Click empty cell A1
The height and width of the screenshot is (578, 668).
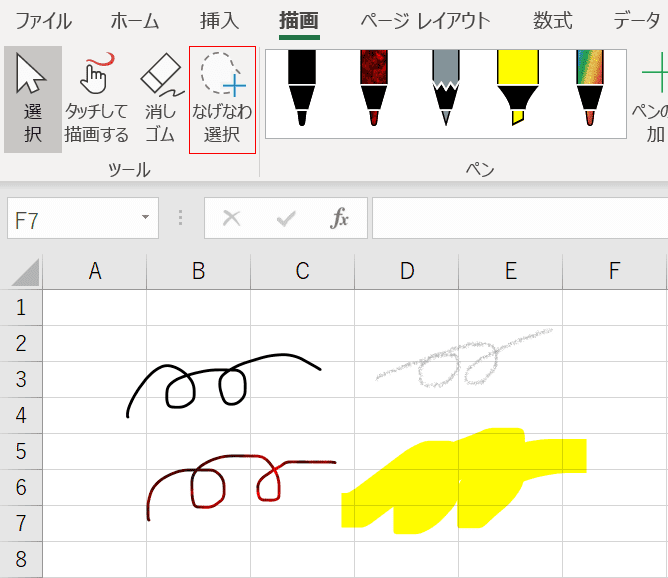[95, 308]
